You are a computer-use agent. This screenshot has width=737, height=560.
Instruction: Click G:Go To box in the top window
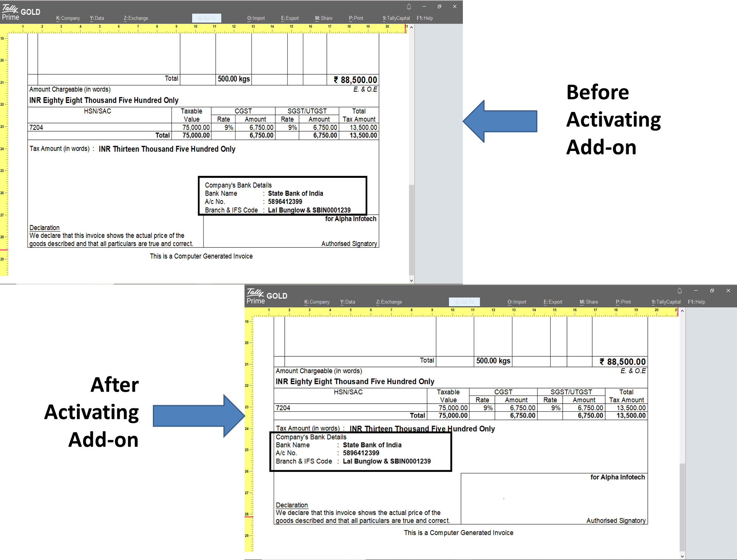pos(207,18)
